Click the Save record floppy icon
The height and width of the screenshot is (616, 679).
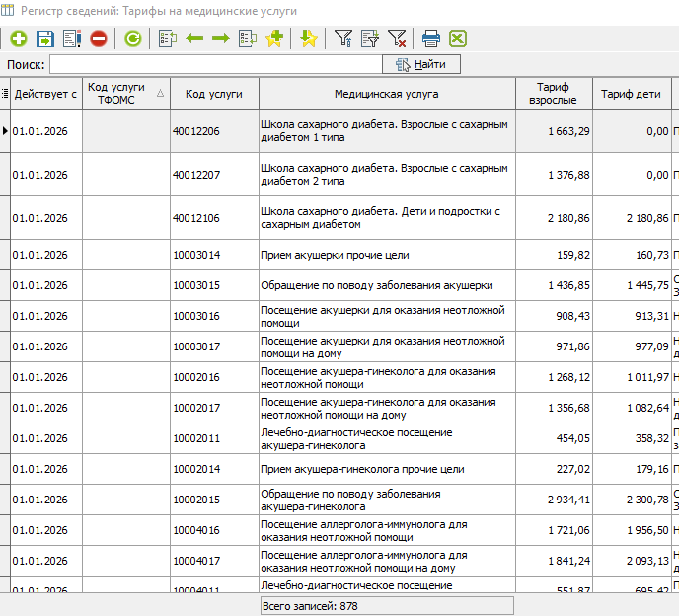(x=44, y=38)
